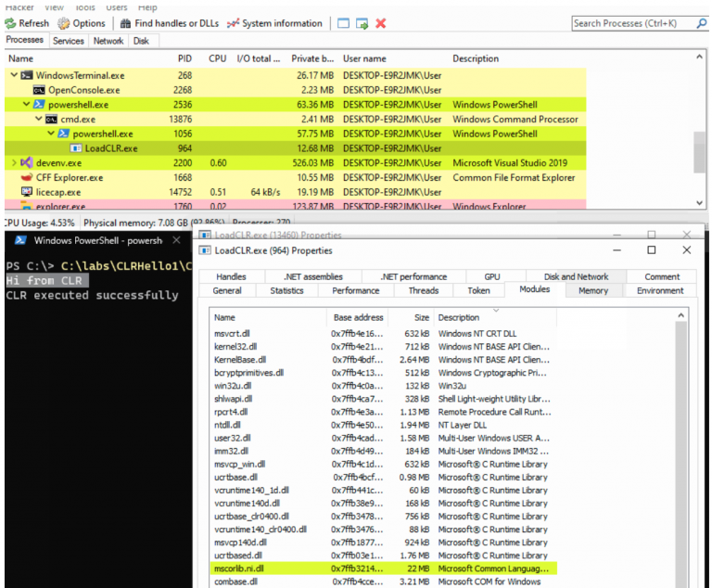Screen dimensions: 712x588
Task: Click the search magnifier icon
Action: pos(702,23)
